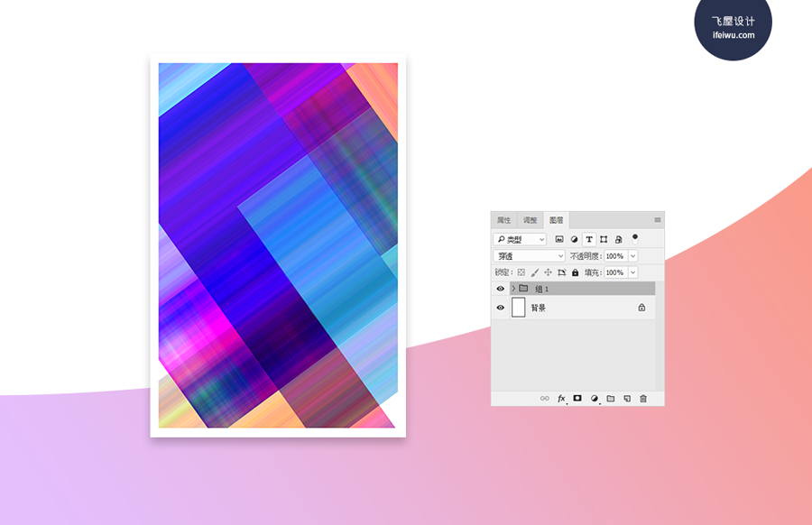Click the layers panel scrollbar
The height and width of the screenshot is (525, 812).
click(660, 336)
